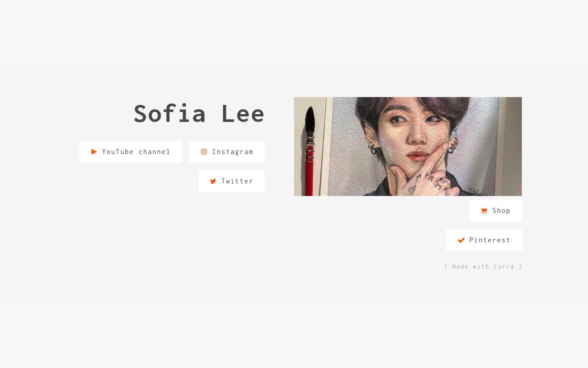Image resolution: width=588 pixels, height=368 pixels.
Task: Open the Instagram profile button
Action: [227, 152]
